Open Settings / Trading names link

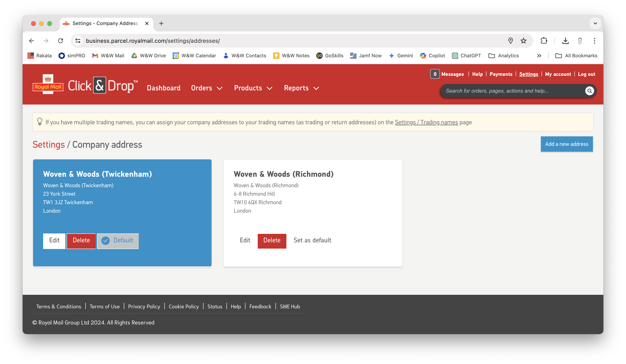(426, 122)
